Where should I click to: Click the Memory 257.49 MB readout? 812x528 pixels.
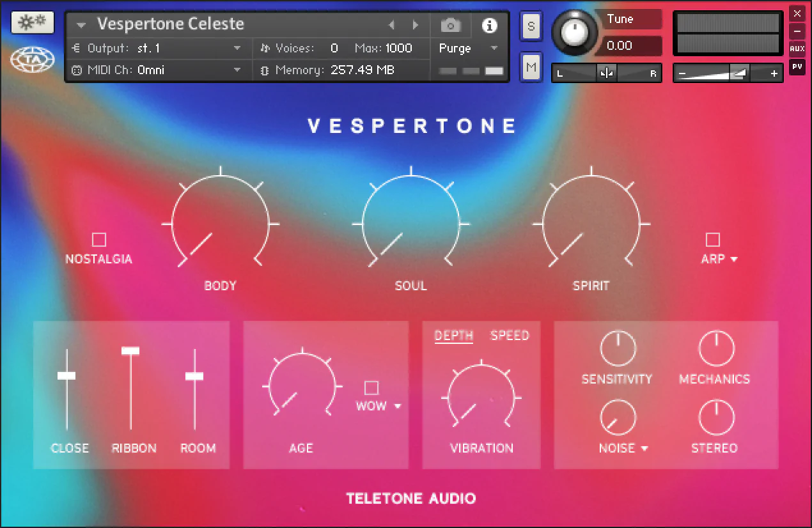tap(363, 70)
